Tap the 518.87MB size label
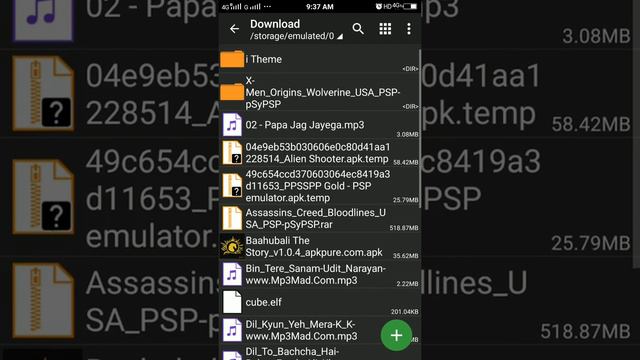 tap(404, 228)
